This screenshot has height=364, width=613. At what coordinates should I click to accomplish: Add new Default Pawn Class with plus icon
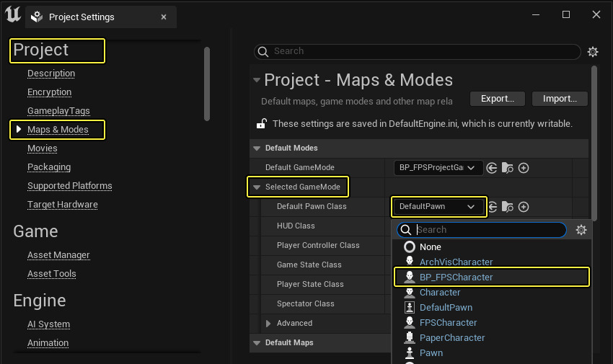tap(524, 207)
